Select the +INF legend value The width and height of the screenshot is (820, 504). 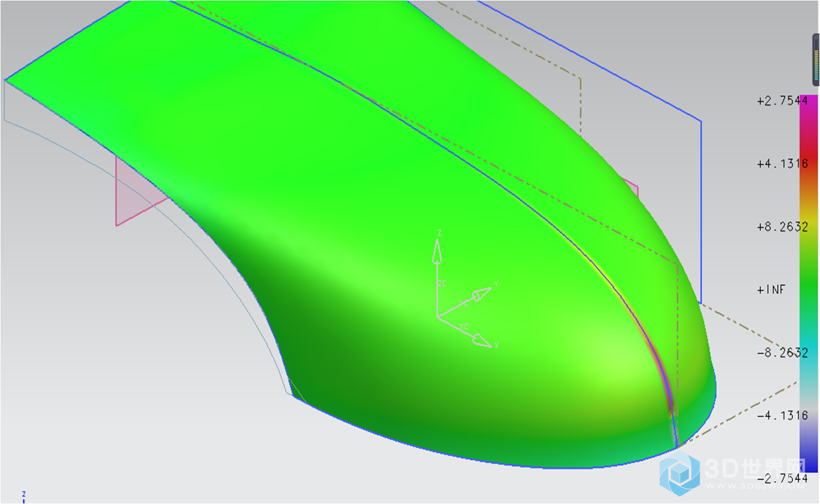(771, 289)
